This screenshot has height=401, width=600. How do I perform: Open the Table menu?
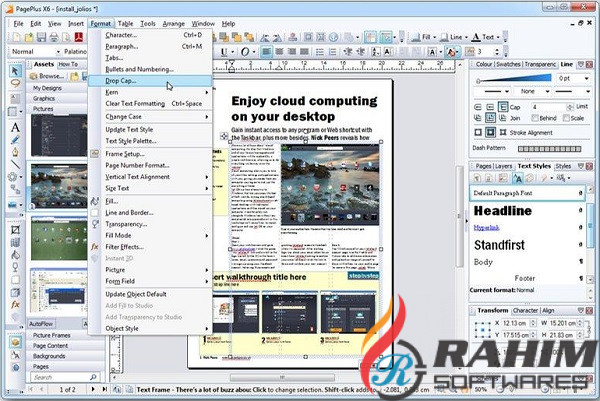pos(125,24)
